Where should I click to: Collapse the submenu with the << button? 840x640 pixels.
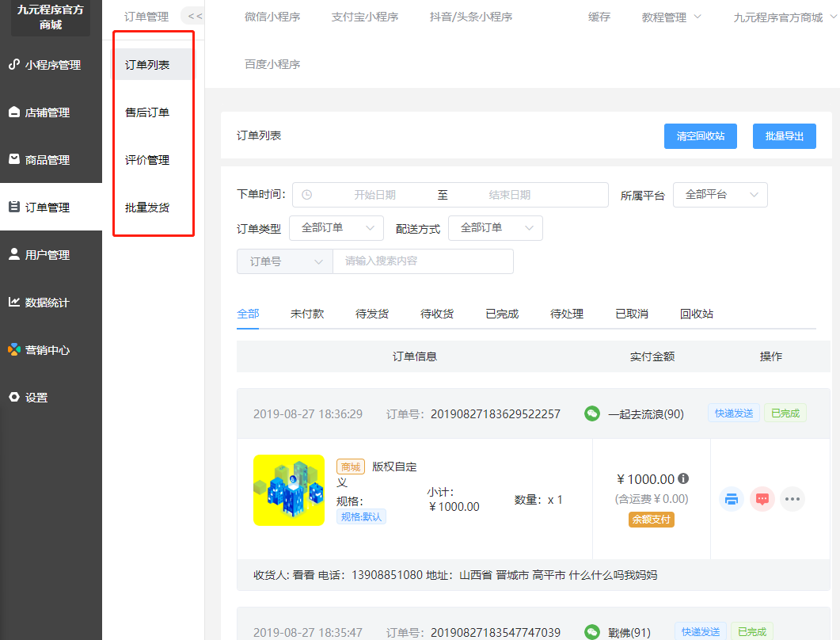click(x=194, y=16)
